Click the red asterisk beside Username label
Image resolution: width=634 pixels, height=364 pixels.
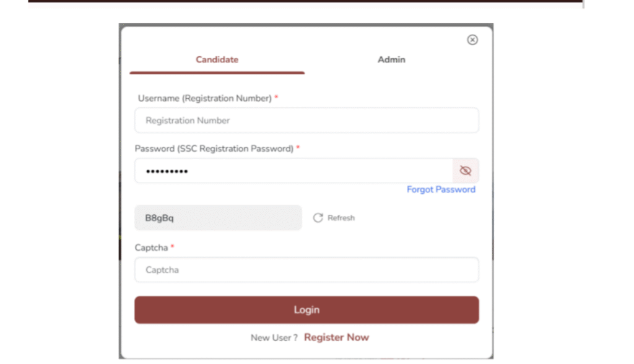coord(276,98)
